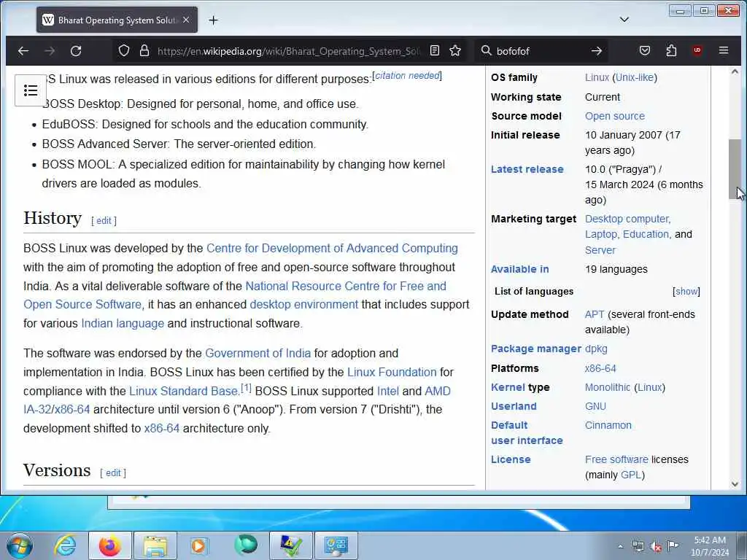This screenshot has height=560, width=747.
Task: Show site security padlock information
Action: pyautogui.click(x=144, y=50)
